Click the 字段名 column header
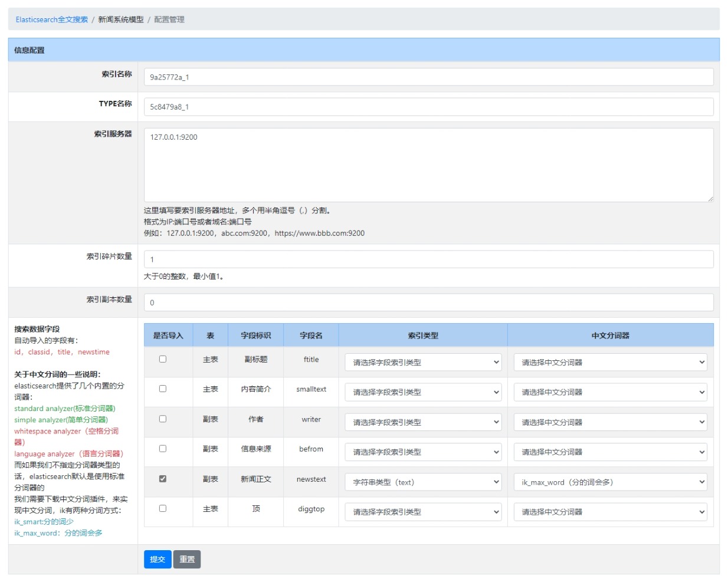The width and height of the screenshot is (728, 582). (311, 336)
